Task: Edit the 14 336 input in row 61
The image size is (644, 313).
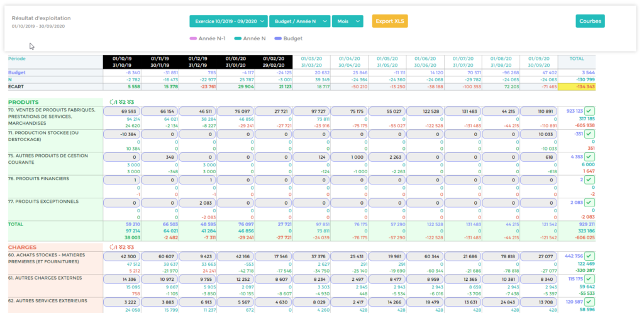Action: pyautogui.click(x=121, y=280)
